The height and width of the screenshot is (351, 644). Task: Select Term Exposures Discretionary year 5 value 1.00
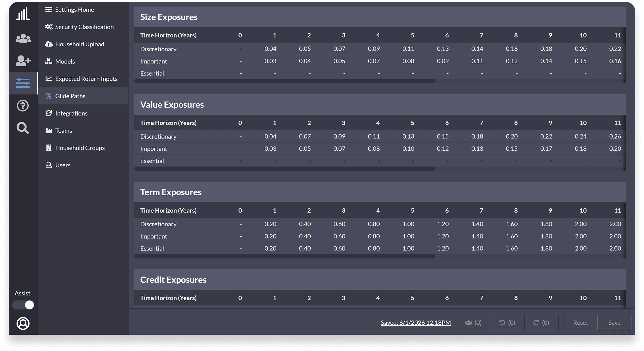(x=408, y=224)
